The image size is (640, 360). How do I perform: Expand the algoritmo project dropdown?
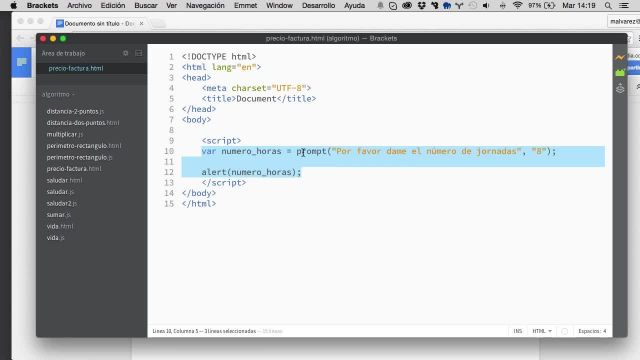tap(58, 94)
